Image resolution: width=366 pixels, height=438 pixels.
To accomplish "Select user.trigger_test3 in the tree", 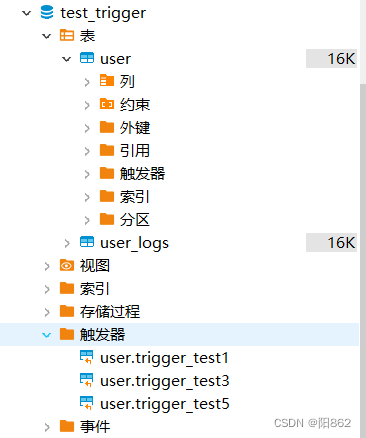I will point(165,381).
